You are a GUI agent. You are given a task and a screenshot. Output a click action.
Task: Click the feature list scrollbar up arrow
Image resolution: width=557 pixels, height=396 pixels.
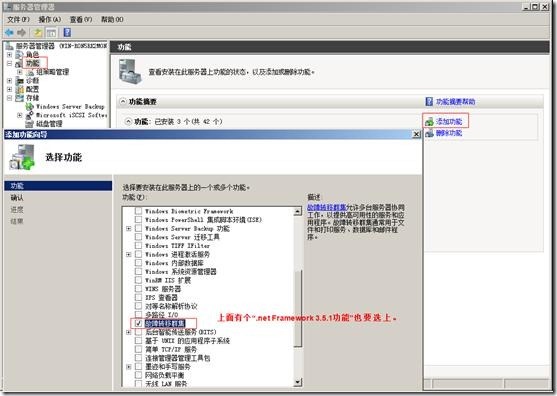point(298,211)
